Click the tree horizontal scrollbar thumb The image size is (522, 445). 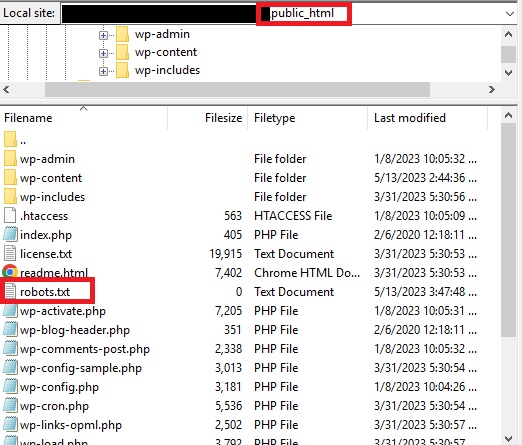coord(237,90)
